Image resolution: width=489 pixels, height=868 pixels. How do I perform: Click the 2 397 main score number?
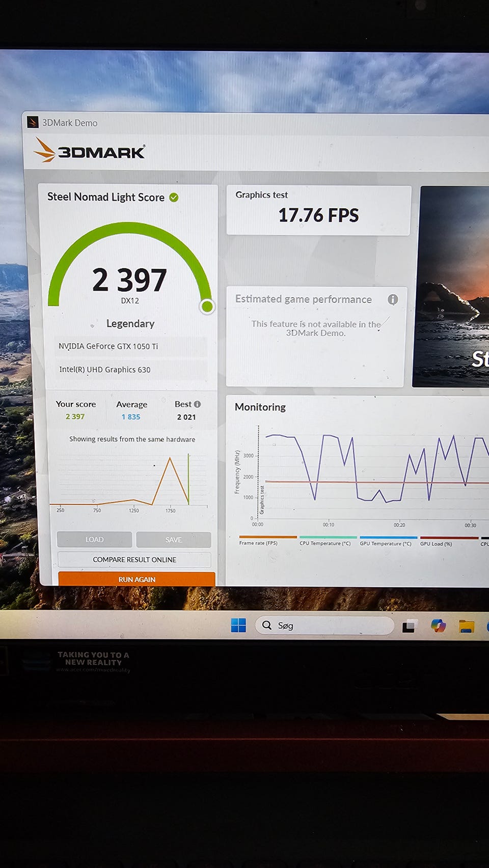(129, 280)
